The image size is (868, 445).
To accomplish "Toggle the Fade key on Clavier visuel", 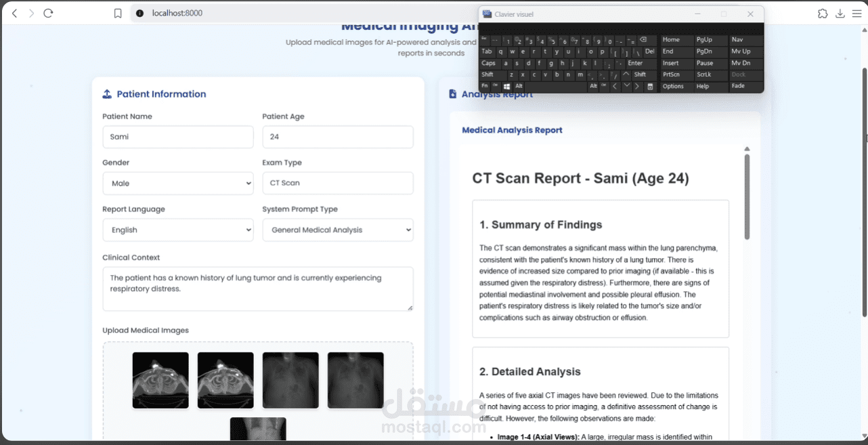I will (x=747, y=87).
